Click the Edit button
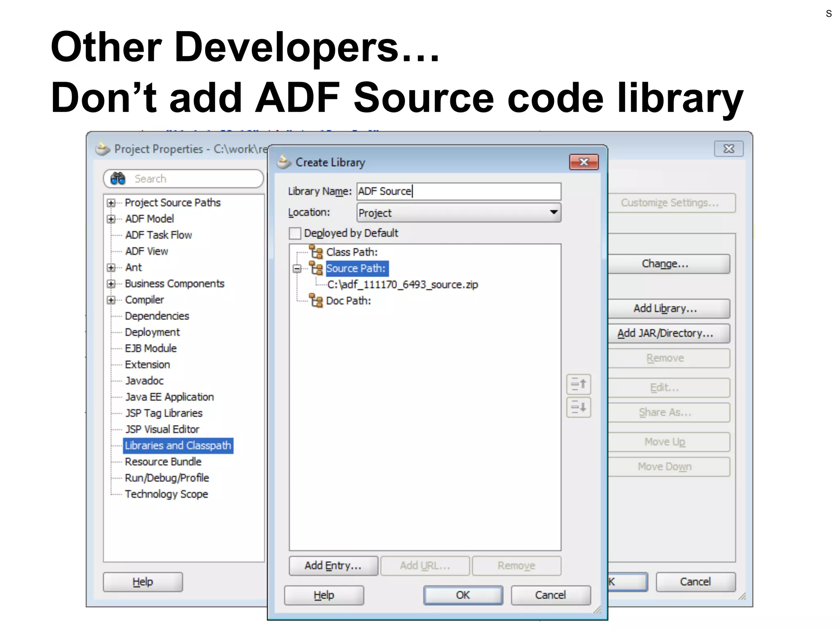This screenshot has width=840, height=630. click(669, 388)
